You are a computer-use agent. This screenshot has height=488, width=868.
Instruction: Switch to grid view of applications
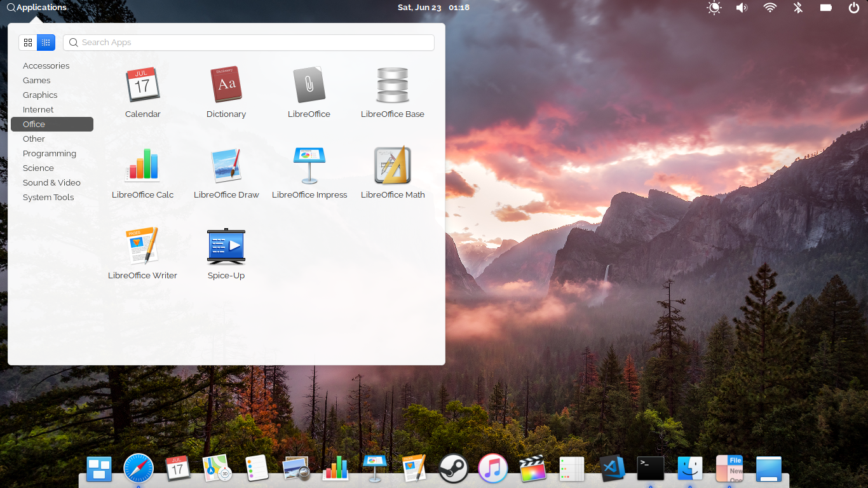click(27, 43)
